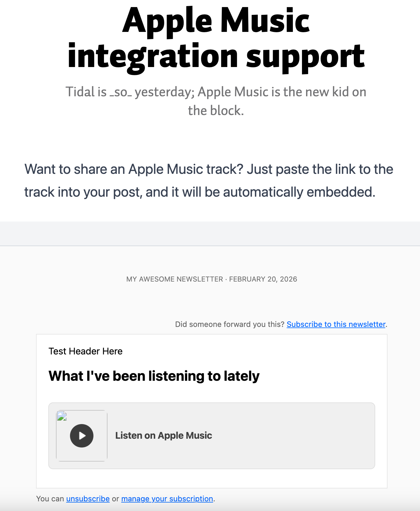Click 'You can' in the footer

click(x=50, y=499)
